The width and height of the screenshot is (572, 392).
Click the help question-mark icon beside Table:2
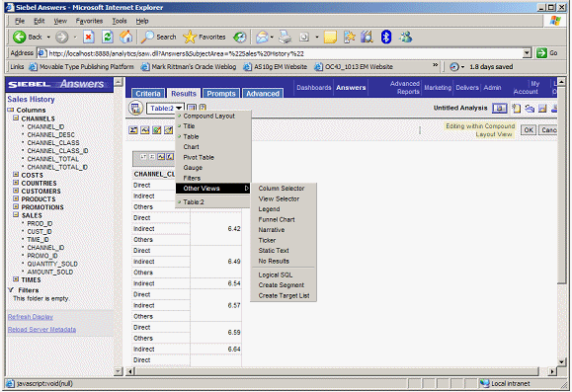click(x=203, y=108)
